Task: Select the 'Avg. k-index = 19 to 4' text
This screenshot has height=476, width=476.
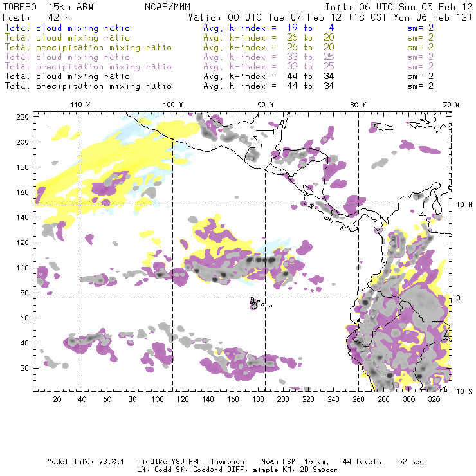Action: [x=269, y=28]
